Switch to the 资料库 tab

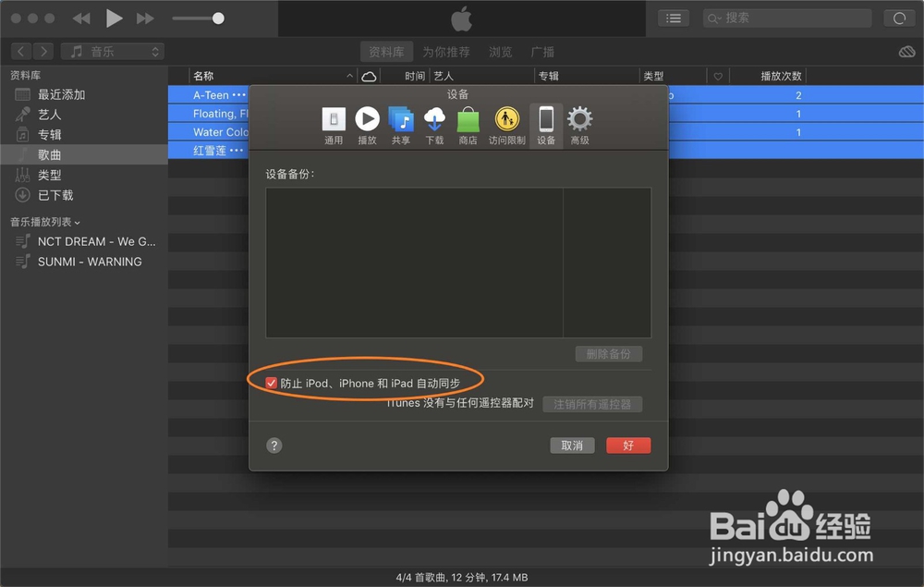click(386, 52)
